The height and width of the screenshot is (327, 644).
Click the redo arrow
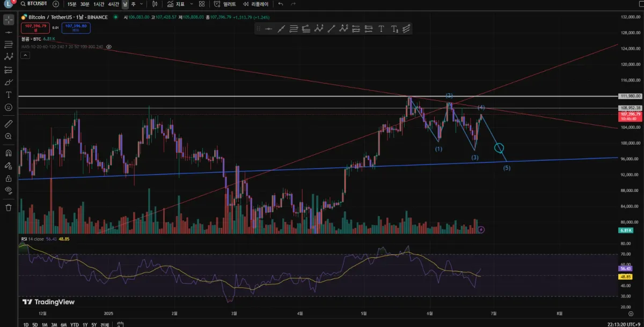(x=293, y=4)
